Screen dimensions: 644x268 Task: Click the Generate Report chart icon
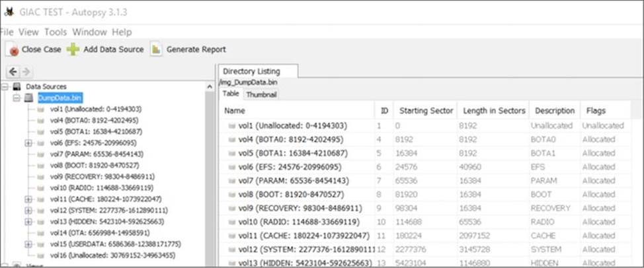tap(155, 50)
